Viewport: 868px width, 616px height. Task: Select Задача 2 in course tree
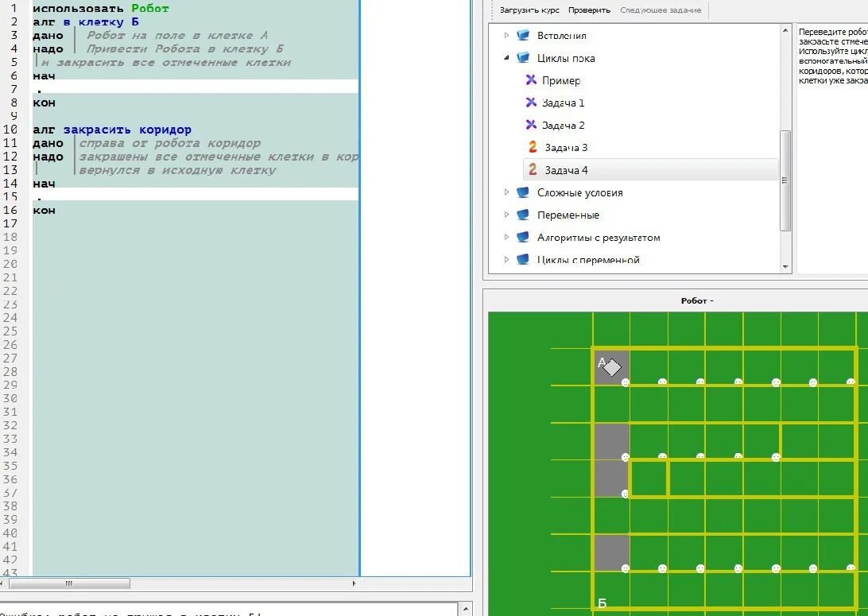563,125
